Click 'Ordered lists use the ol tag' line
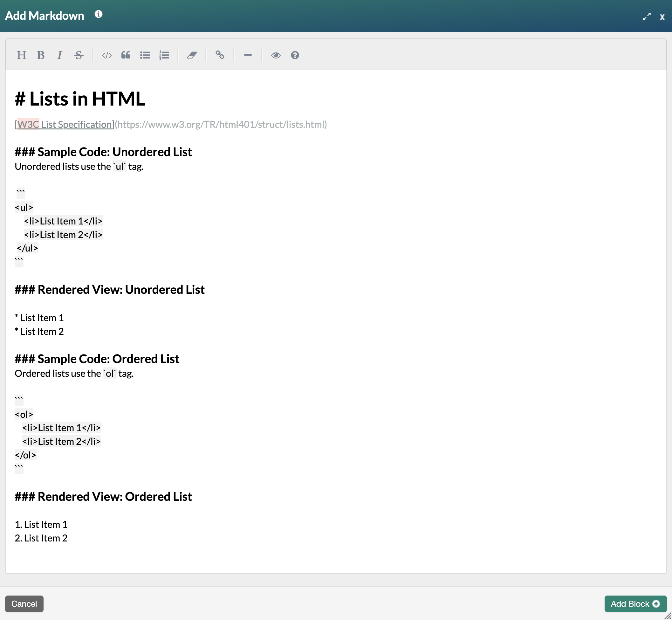Image resolution: width=672 pixels, height=620 pixels. point(74,373)
